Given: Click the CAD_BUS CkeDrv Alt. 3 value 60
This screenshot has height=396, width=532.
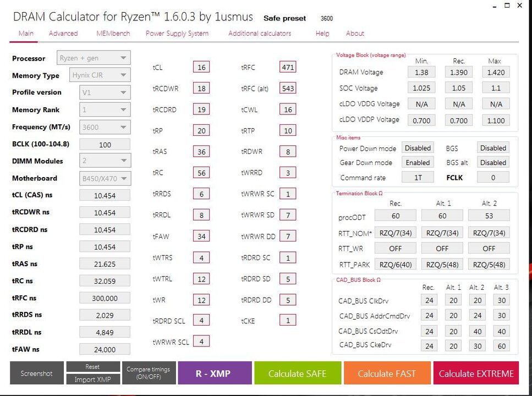Looking at the screenshot, I should point(501,346).
